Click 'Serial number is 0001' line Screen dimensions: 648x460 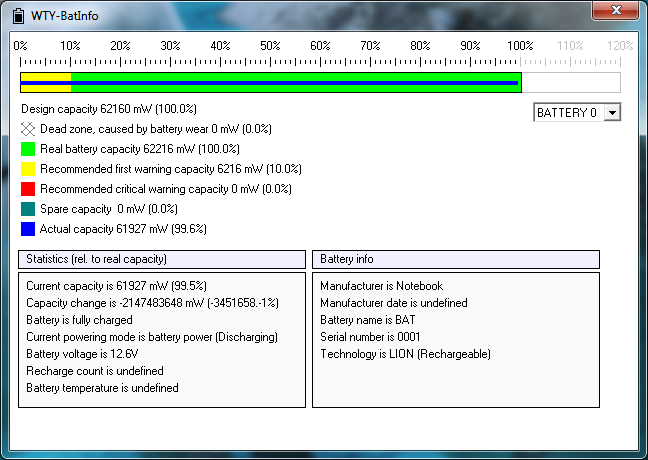[x=370, y=337]
